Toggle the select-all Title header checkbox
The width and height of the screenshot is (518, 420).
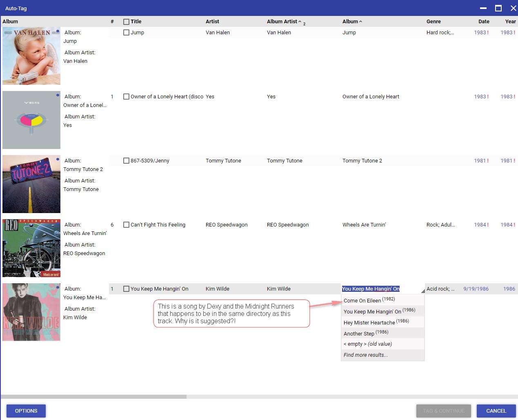[x=126, y=22]
